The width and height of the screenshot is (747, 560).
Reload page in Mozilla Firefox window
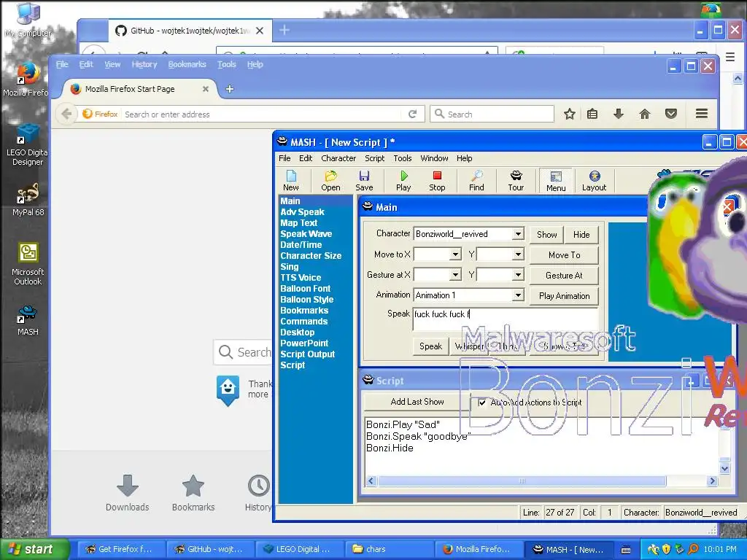[413, 114]
